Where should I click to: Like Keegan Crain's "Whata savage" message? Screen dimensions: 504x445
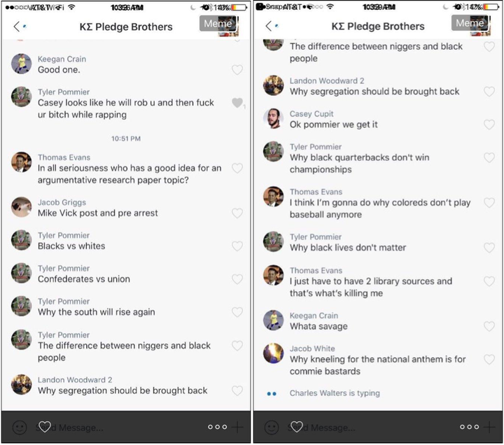click(x=489, y=327)
